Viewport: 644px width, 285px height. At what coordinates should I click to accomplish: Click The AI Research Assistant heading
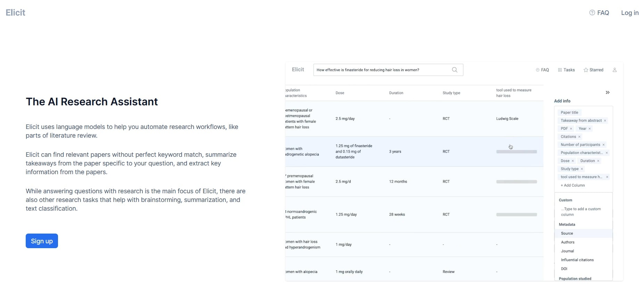tap(92, 101)
